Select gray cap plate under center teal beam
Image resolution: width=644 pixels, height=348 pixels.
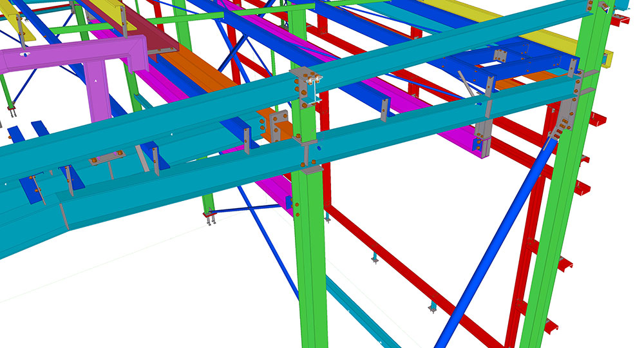(x=310, y=169)
